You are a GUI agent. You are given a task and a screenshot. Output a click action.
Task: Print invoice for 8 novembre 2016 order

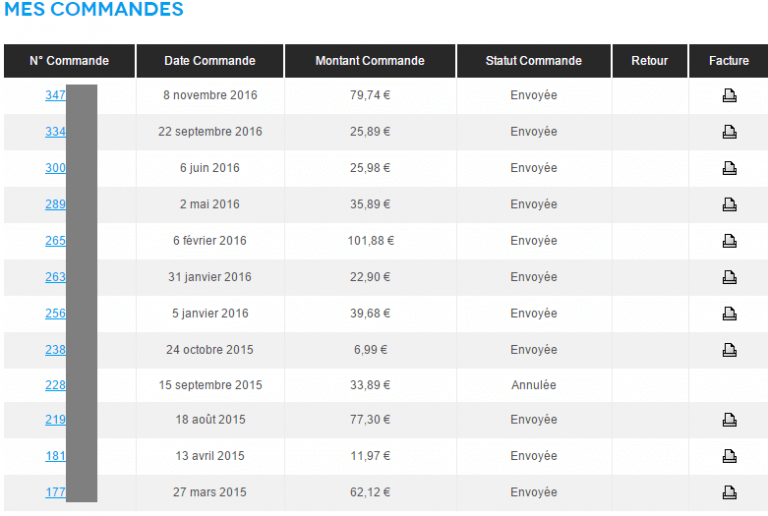point(729,95)
